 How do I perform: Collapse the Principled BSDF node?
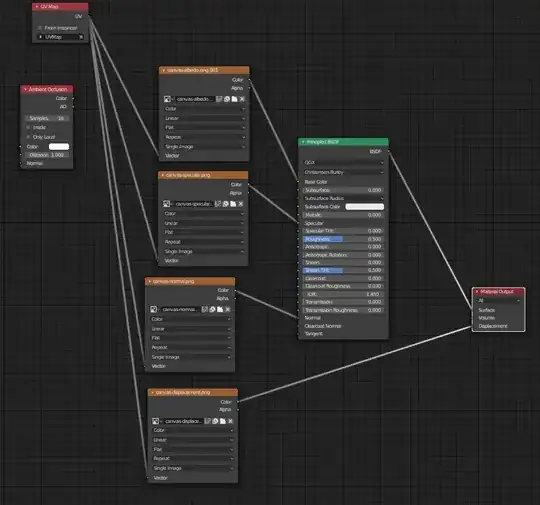pyautogui.click(x=303, y=142)
